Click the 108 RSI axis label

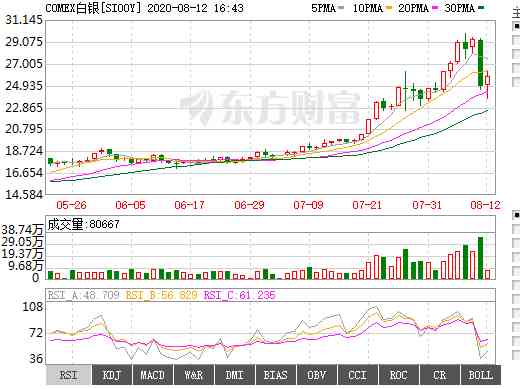(x=33, y=306)
